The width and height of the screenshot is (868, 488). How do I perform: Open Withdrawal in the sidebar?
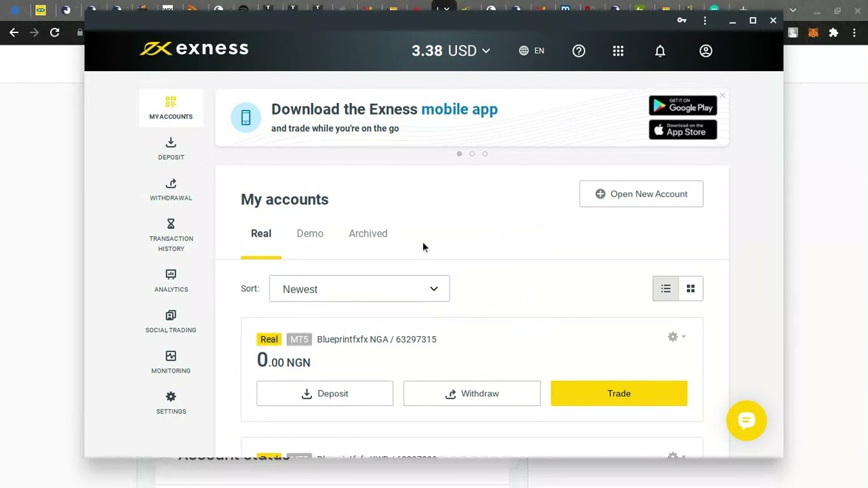(x=171, y=189)
